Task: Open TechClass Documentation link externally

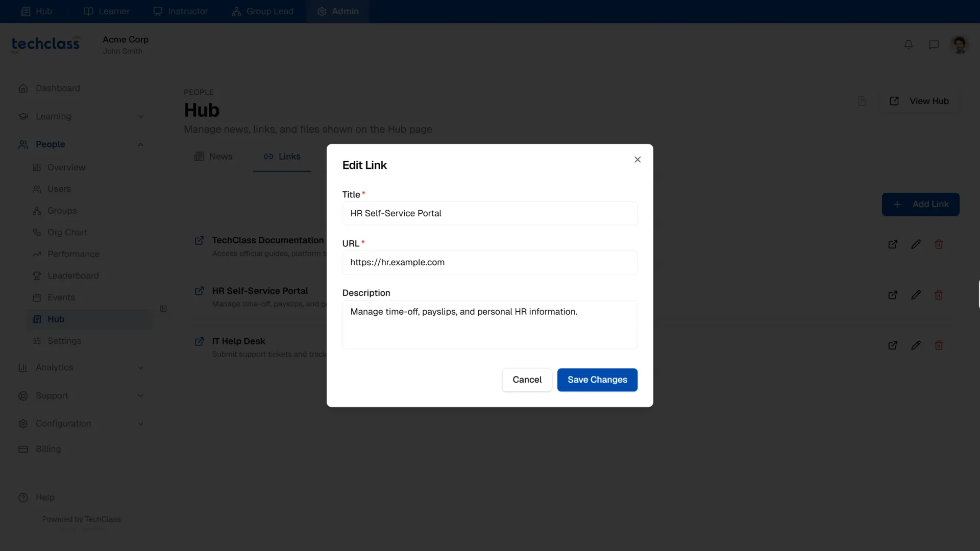Action: click(893, 244)
